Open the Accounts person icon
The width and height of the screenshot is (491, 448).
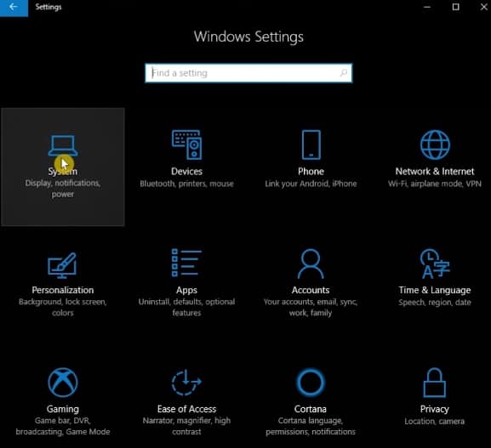(311, 264)
